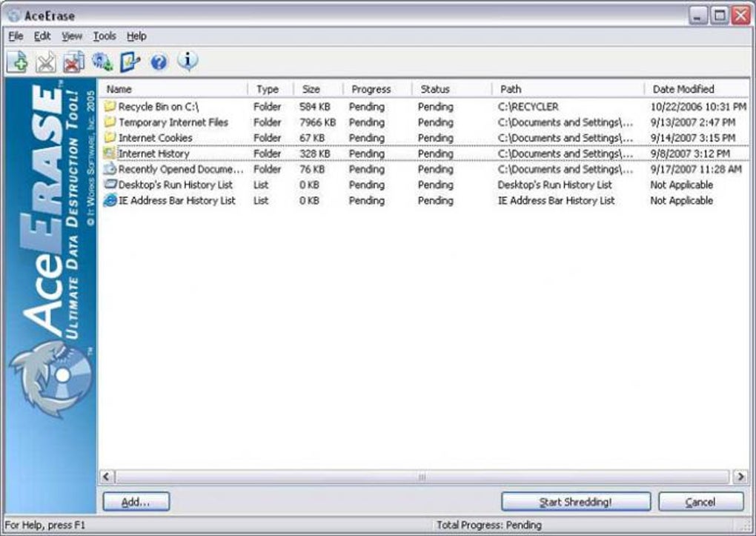Click the Add file toolbar icon
The width and height of the screenshot is (756, 536).
pyautogui.click(x=18, y=62)
